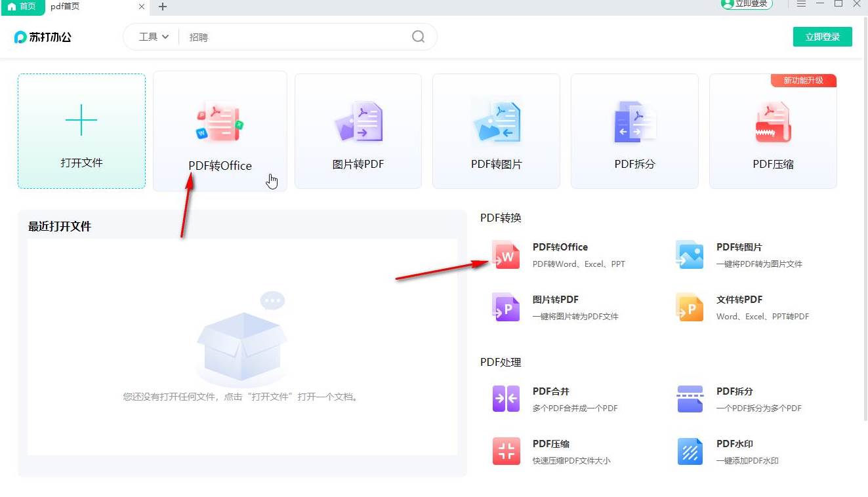This screenshot has height=497, width=868.
Task: Click the PDF转图片 card icon
Action: pyautogui.click(x=496, y=122)
